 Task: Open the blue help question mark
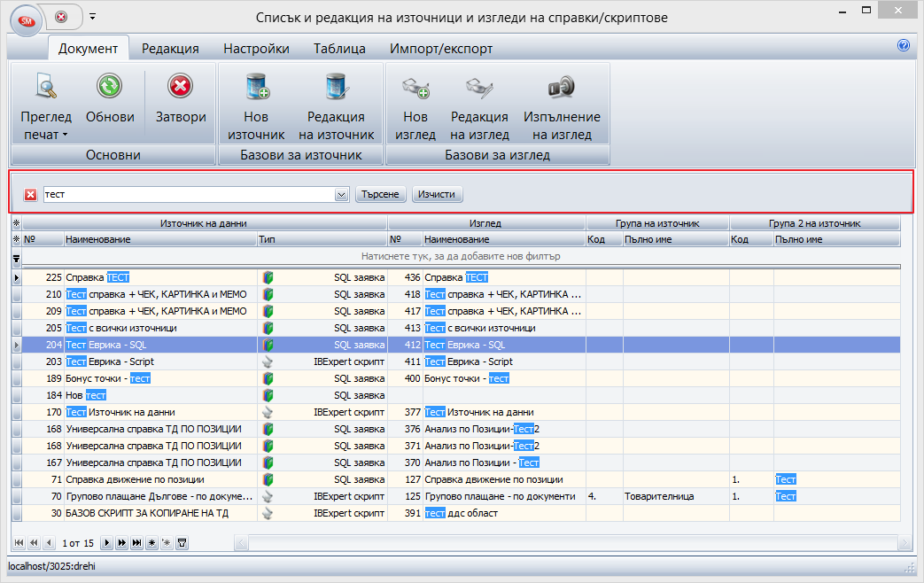904,45
